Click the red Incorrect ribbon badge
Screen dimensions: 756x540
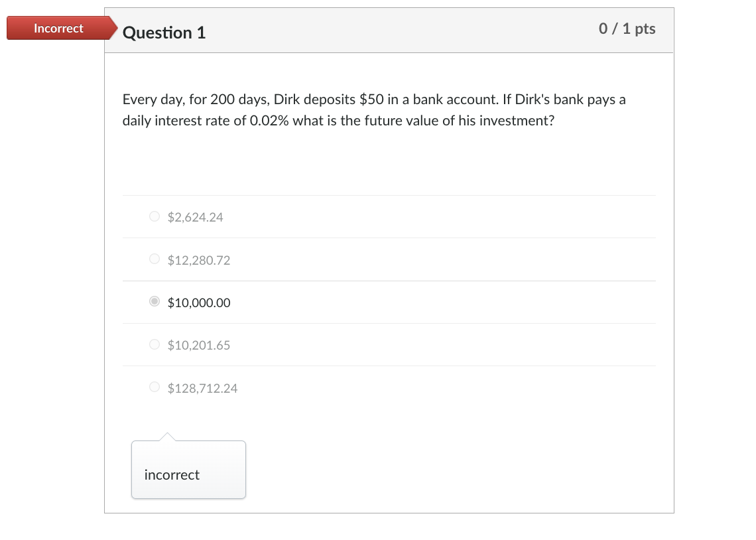click(x=53, y=28)
